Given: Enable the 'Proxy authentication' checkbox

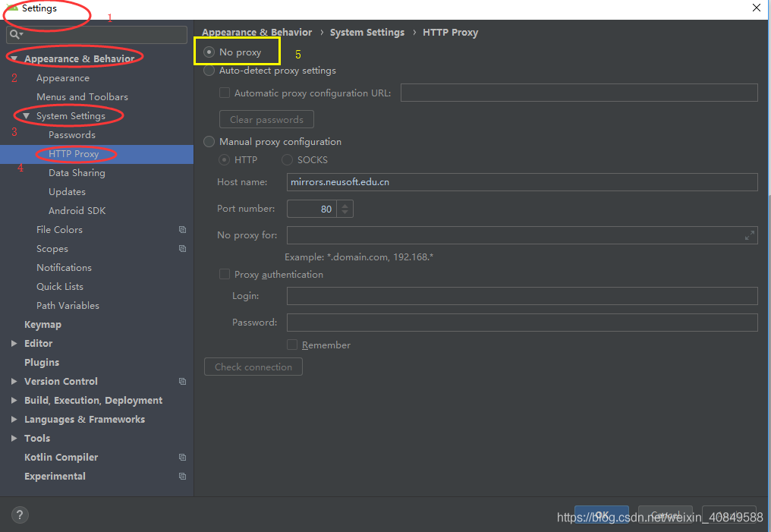Looking at the screenshot, I should click(x=225, y=274).
